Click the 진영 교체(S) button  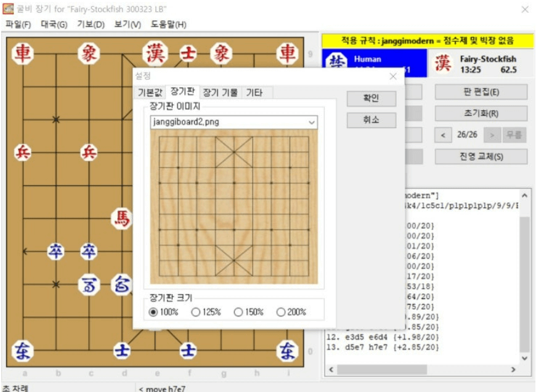pyautogui.click(x=481, y=157)
